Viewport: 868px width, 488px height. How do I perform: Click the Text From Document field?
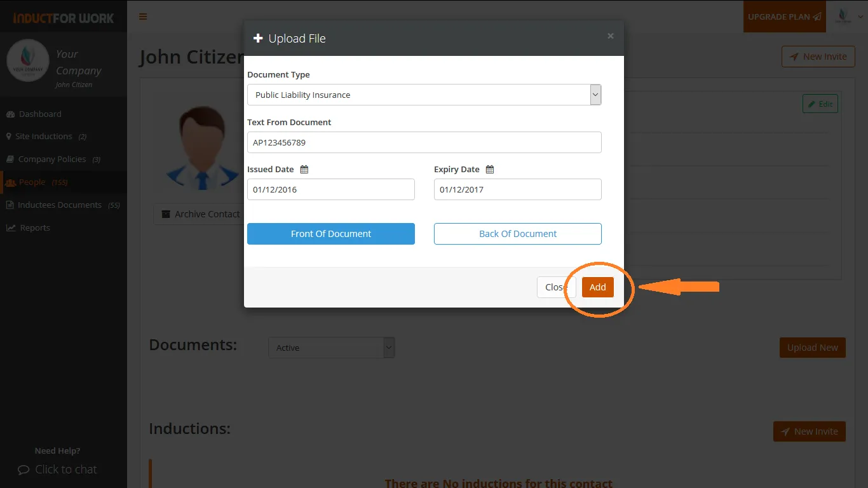tap(424, 142)
